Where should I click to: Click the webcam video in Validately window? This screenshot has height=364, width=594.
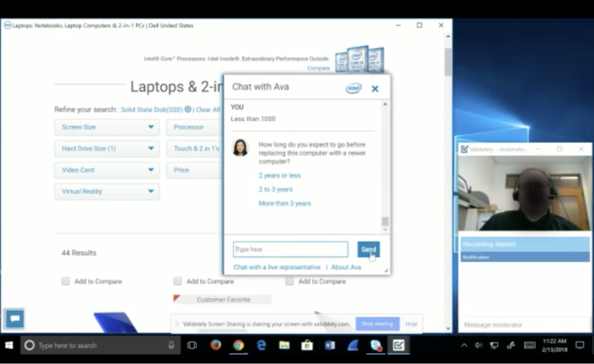pos(525,193)
